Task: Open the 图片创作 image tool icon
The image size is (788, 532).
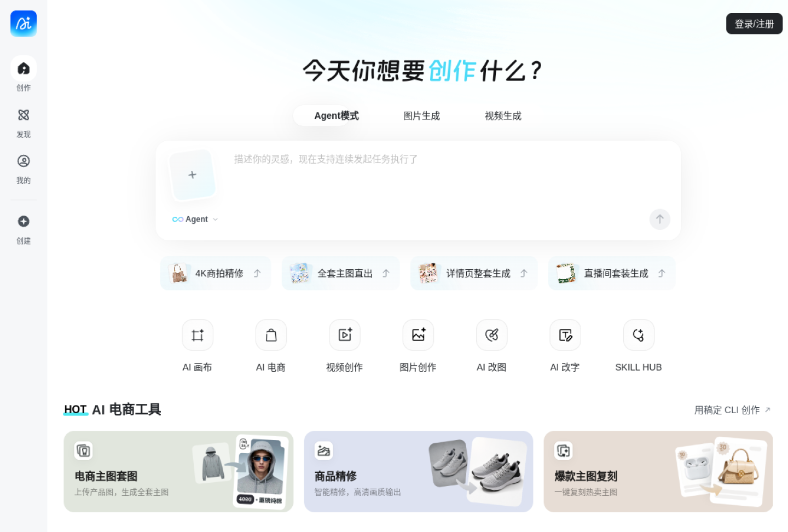Action: coord(418,335)
